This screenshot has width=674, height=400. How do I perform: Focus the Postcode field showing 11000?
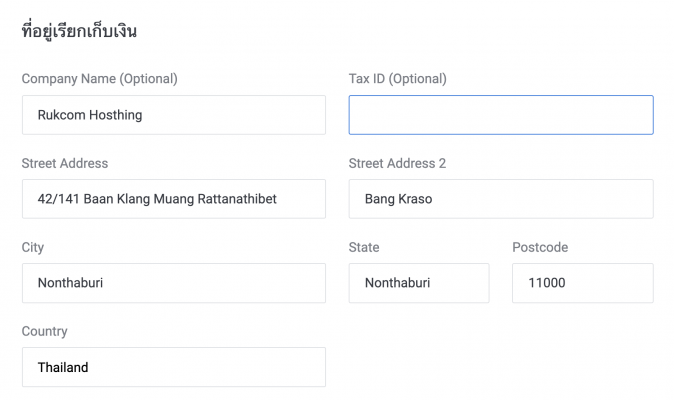pos(582,283)
